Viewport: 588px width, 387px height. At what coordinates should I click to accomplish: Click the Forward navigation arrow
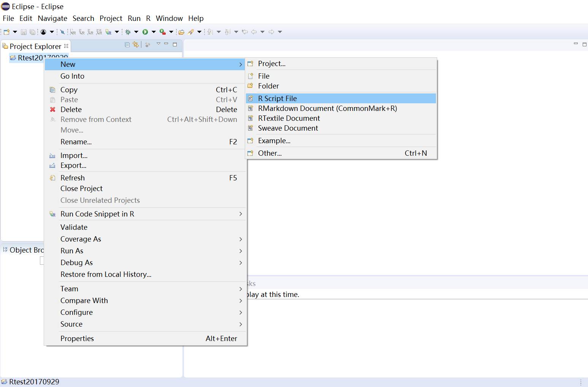coord(271,32)
